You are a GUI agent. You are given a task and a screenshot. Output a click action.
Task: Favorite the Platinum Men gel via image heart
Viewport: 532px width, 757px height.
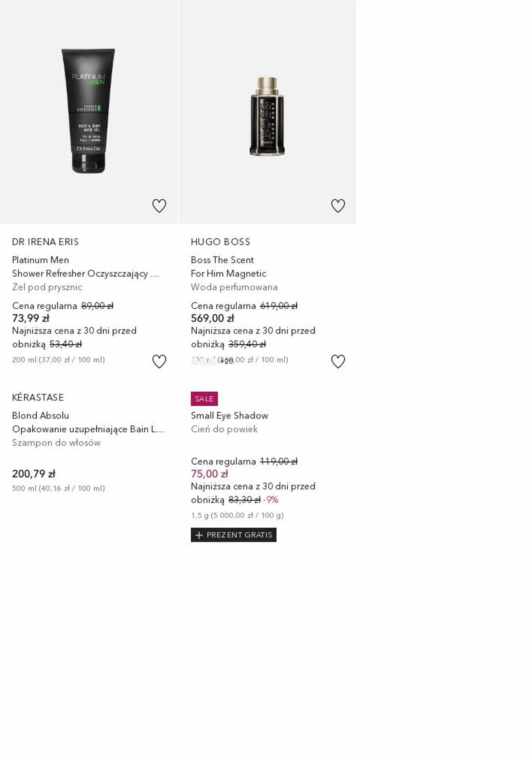[x=159, y=206]
